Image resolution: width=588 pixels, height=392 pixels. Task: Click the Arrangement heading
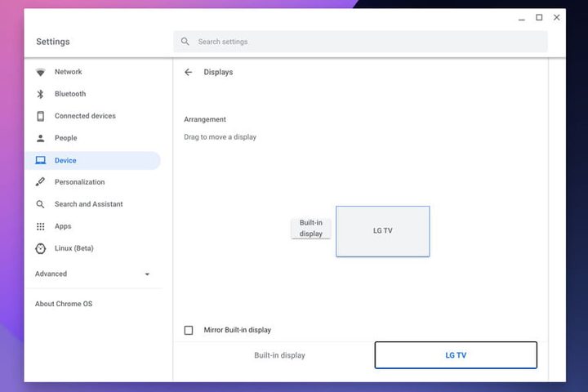pyautogui.click(x=205, y=119)
